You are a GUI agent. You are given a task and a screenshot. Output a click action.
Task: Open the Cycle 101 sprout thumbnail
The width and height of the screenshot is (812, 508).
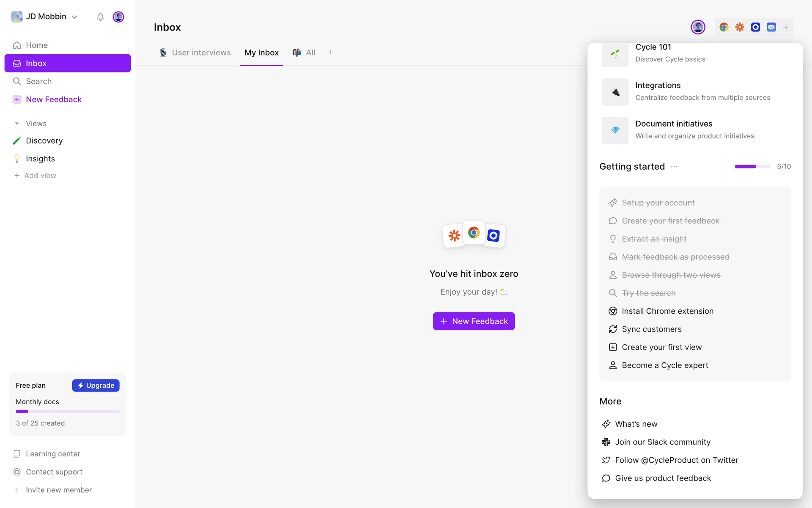click(615, 54)
